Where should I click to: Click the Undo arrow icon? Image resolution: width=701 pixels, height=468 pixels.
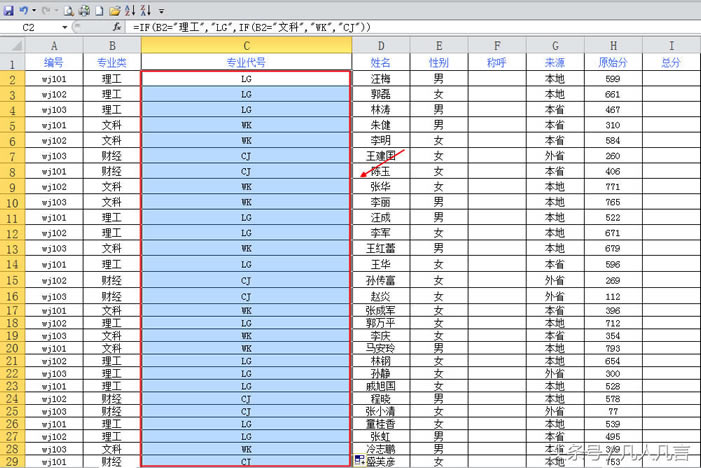pyautogui.click(x=23, y=11)
